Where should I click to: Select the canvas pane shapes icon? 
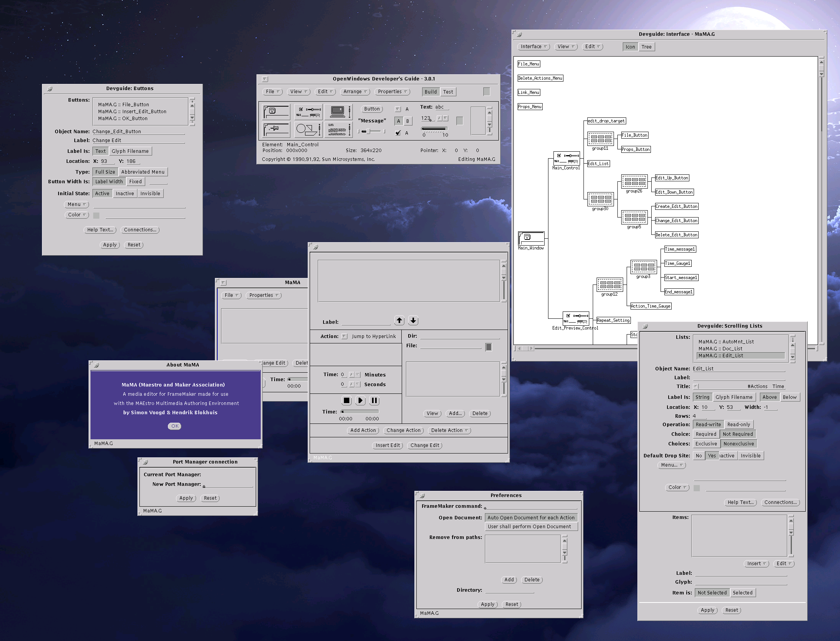308,130
